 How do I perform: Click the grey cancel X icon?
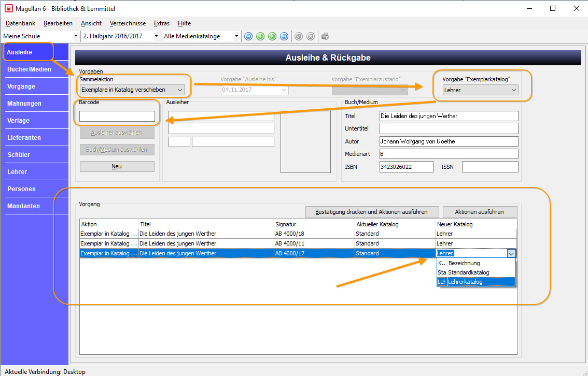click(x=311, y=36)
